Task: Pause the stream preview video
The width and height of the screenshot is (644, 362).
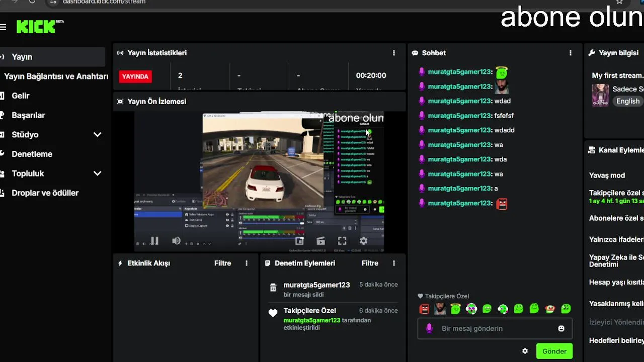Action: coord(154,241)
